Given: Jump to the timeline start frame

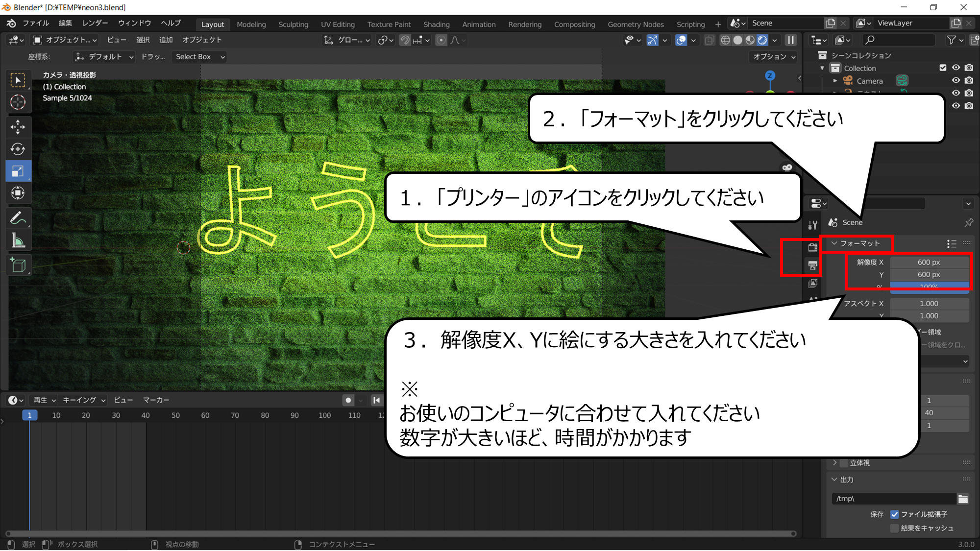Looking at the screenshot, I should pos(376,400).
